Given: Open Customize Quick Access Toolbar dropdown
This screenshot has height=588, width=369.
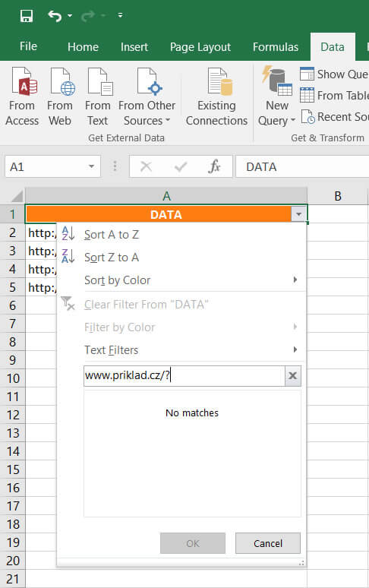Looking at the screenshot, I should tap(120, 15).
